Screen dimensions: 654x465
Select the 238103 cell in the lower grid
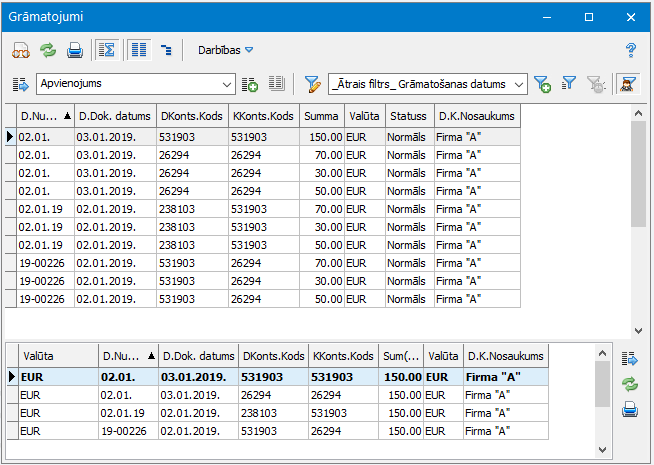[273, 413]
